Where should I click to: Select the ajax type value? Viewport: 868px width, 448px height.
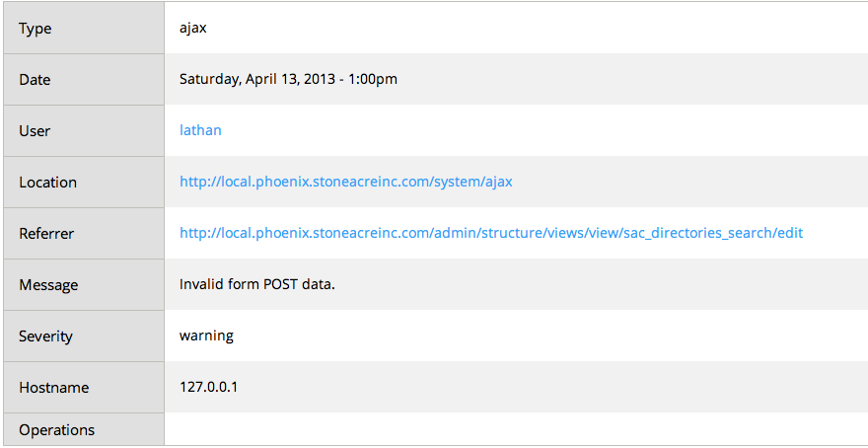193,29
